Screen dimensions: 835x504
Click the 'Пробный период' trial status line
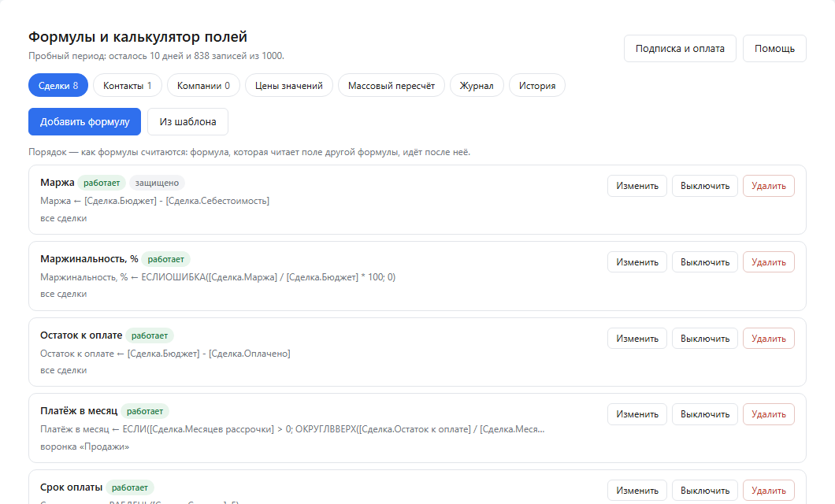pyautogui.click(x=156, y=56)
